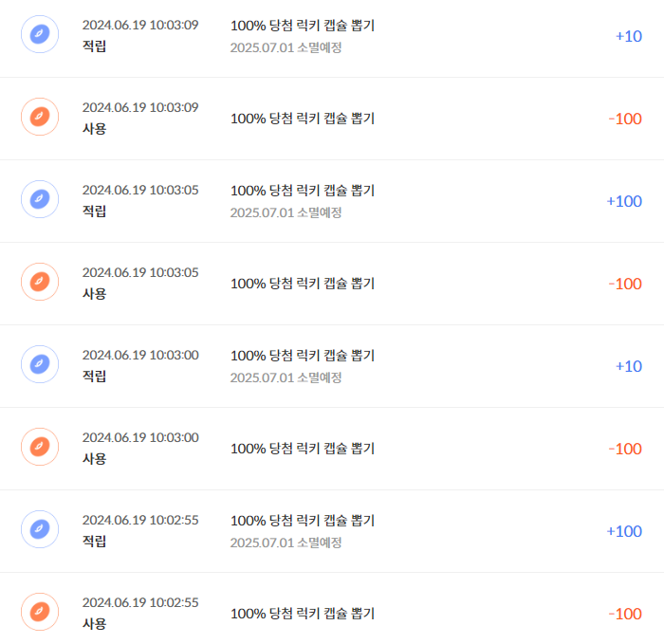
Task: Select the orange coin icon for 10:03:05 사용
Action: pyautogui.click(x=40, y=282)
